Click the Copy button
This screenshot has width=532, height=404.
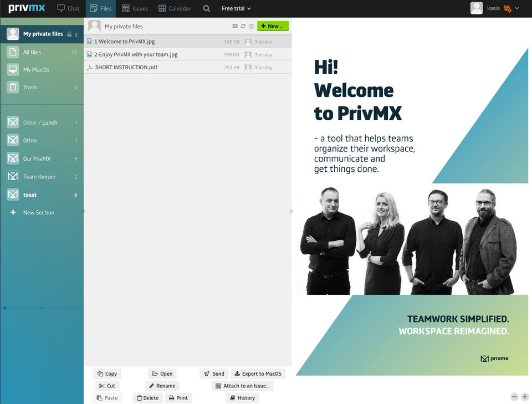click(x=107, y=374)
